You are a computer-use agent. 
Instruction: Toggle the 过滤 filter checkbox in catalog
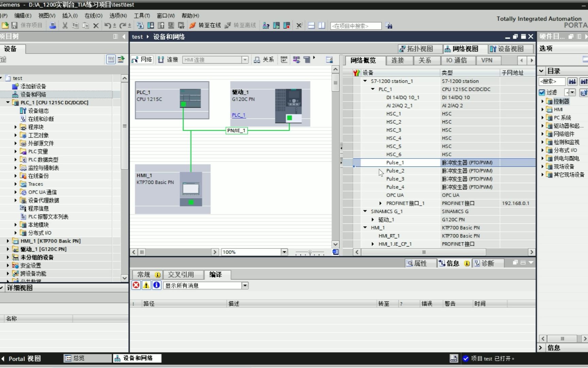pos(542,92)
